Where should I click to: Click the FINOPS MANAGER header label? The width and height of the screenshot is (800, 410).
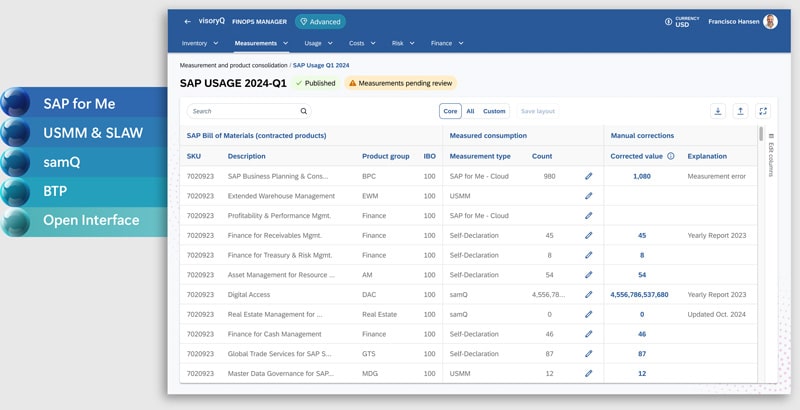point(259,22)
